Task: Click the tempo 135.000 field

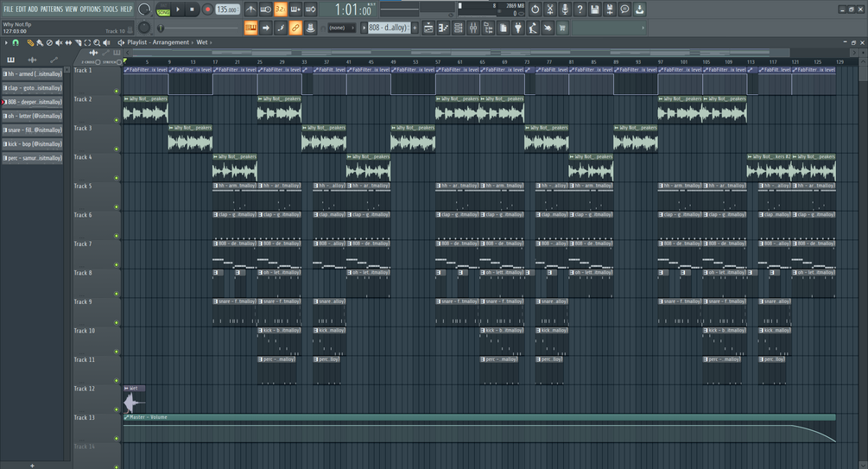Action: 227,10
